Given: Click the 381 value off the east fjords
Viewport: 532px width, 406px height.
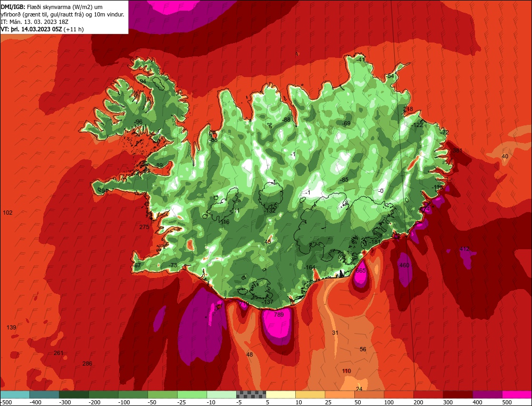Looking at the screenshot, I should (458, 150).
